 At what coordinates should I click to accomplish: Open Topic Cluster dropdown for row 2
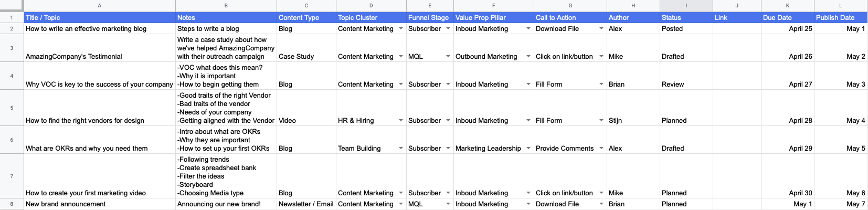(x=401, y=29)
